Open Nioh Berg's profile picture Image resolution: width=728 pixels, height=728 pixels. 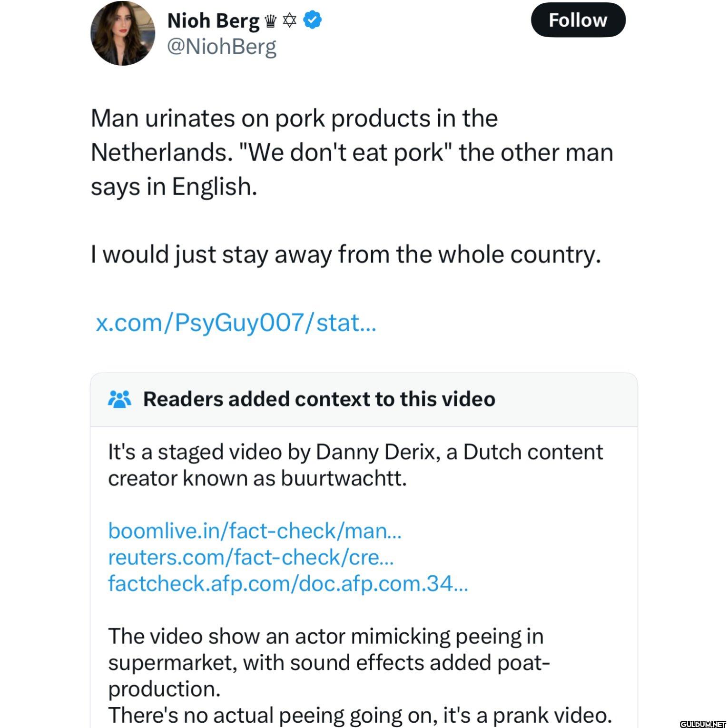point(122,33)
